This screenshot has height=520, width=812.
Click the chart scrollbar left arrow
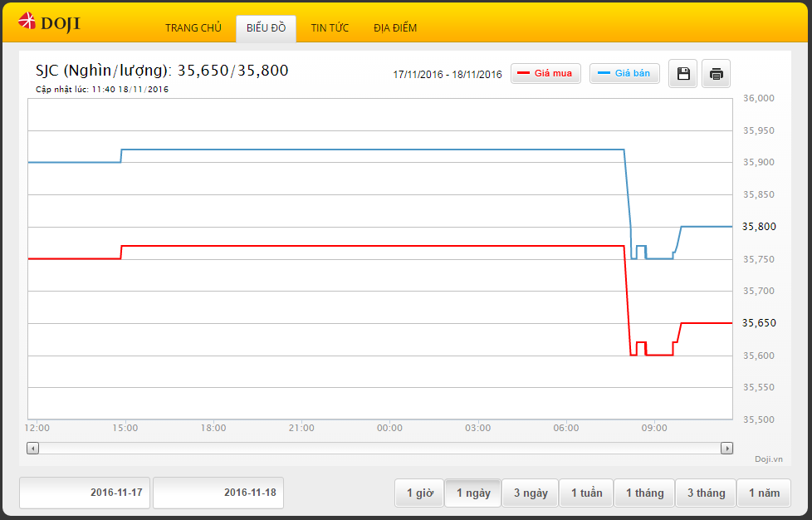coord(32,448)
